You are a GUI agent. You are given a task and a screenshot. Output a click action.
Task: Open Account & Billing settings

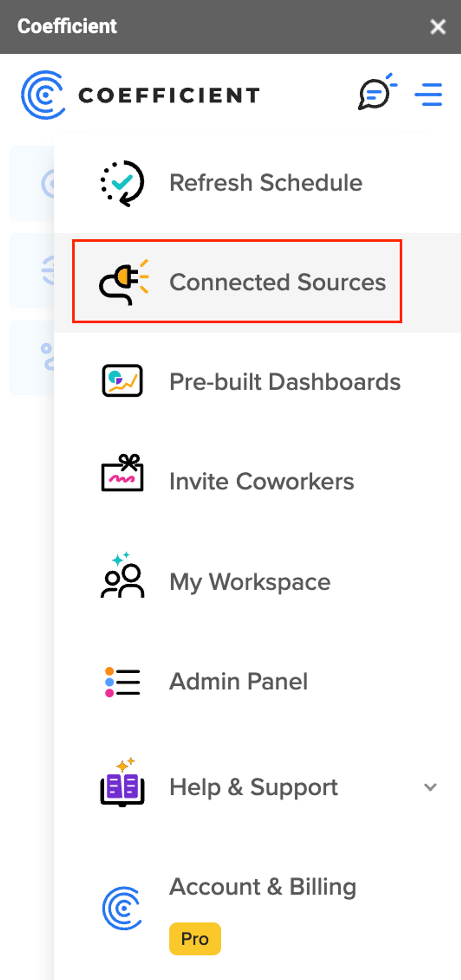click(262, 887)
